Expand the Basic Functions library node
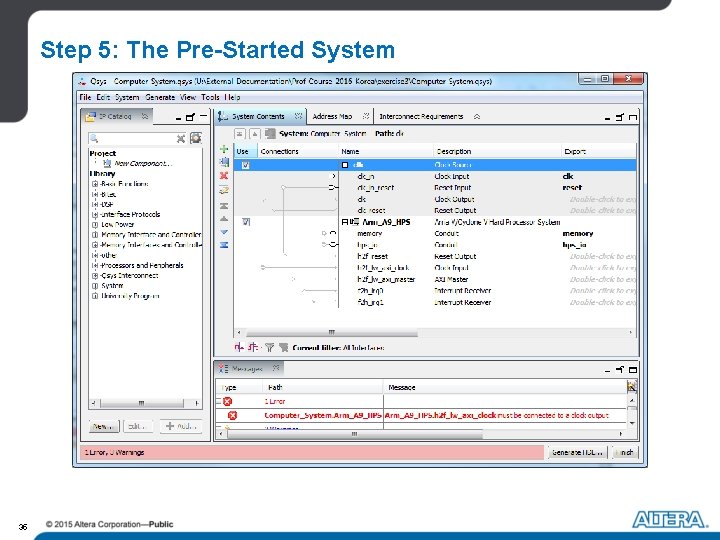 95,184
